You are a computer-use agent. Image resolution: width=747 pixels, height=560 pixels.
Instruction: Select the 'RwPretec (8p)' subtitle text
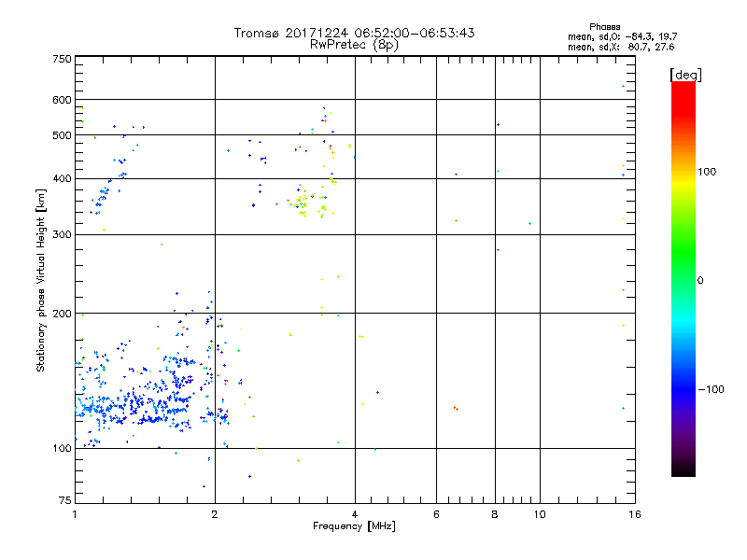[x=354, y=45]
